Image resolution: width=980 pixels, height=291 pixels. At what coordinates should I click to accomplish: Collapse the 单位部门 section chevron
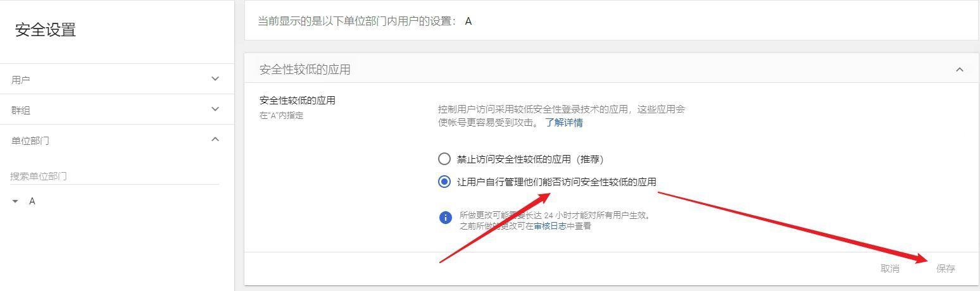pos(215,139)
